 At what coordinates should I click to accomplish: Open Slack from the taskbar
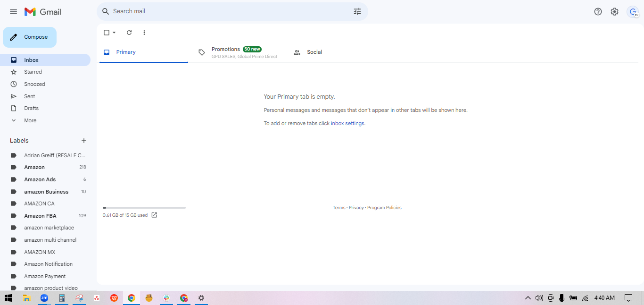[x=166, y=298]
